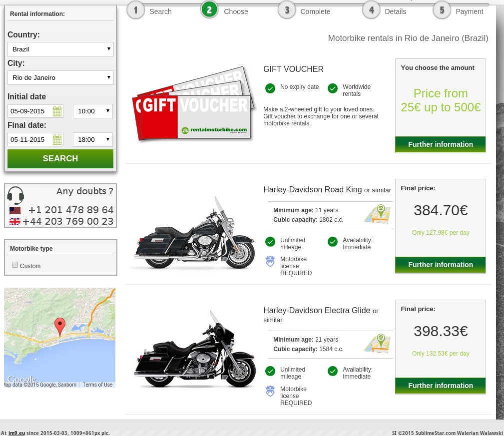
Task: Expand the Country dropdown showing Brazil
Action: [x=60, y=49]
